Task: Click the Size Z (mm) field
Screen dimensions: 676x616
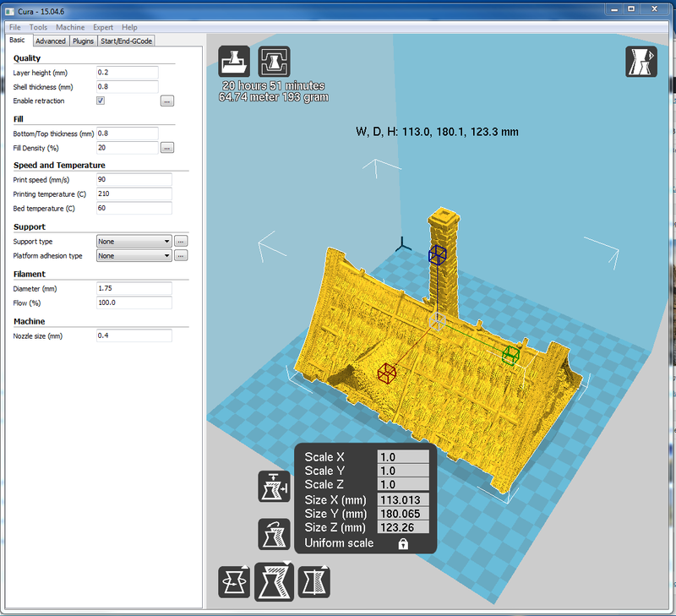Action: (403, 527)
